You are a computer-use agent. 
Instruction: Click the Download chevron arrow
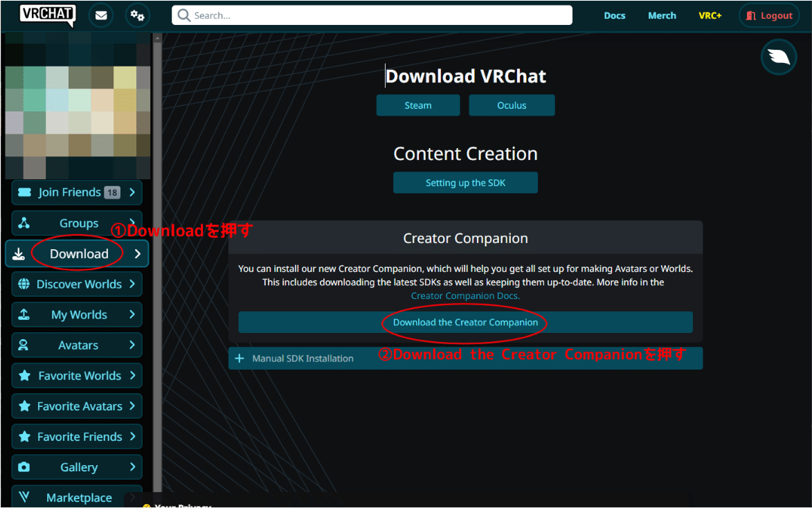point(138,254)
